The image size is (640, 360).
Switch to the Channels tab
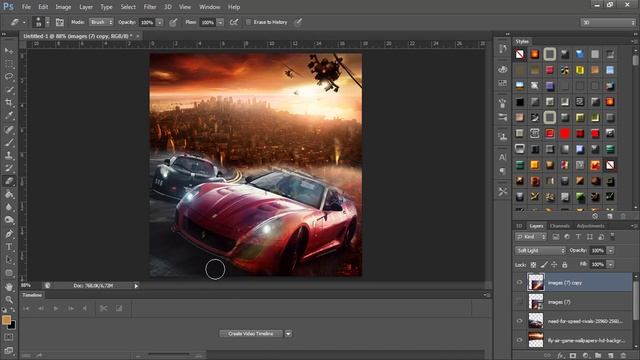pyautogui.click(x=559, y=226)
